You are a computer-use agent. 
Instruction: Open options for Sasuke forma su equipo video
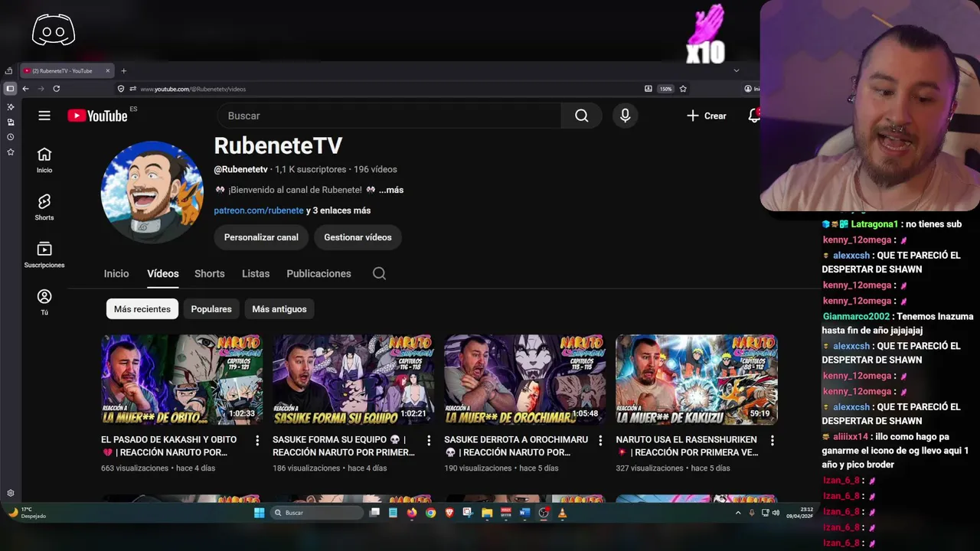pyautogui.click(x=429, y=440)
